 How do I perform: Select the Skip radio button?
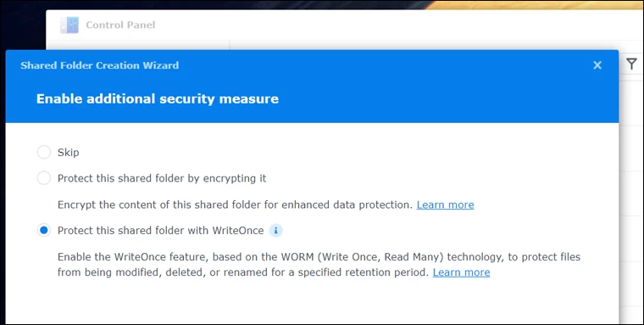pos(44,152)
